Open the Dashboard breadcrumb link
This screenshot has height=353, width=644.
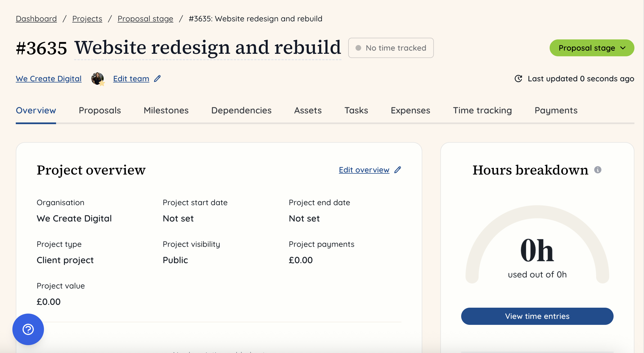(x=36, y=19)
